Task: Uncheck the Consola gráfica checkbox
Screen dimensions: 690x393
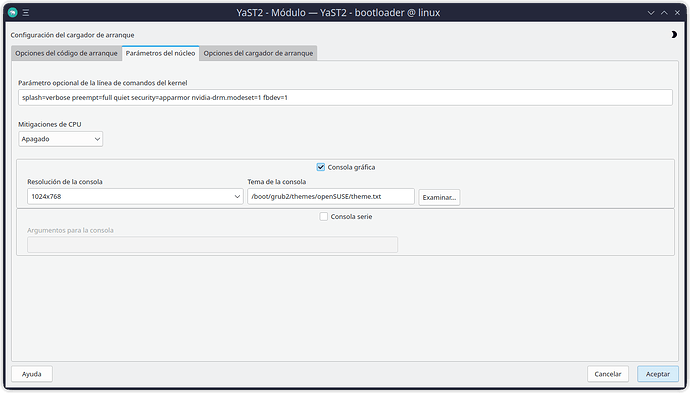Action: 321,167
